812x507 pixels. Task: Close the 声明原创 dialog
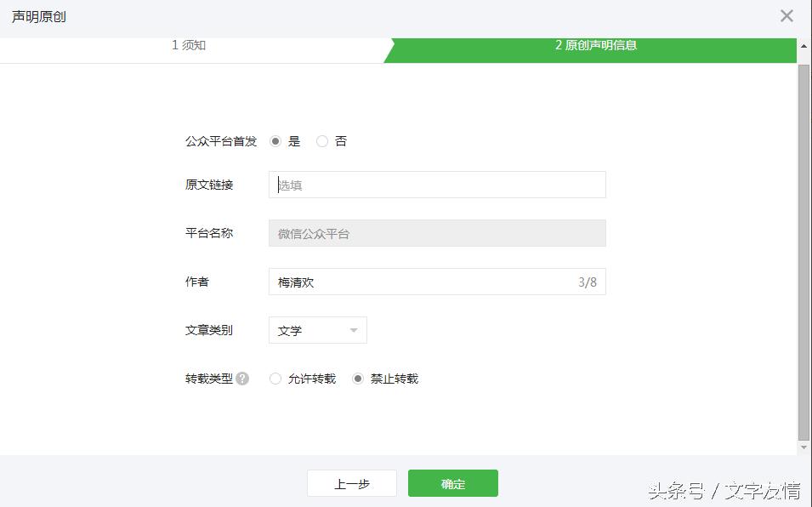(x=786, y=15)
